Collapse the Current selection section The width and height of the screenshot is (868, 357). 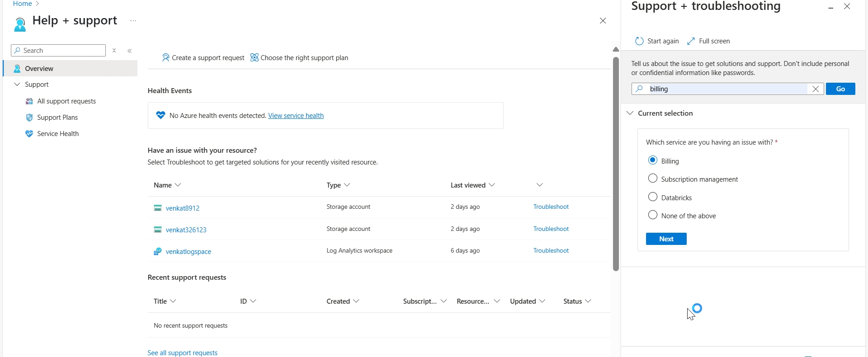point(630,113)
